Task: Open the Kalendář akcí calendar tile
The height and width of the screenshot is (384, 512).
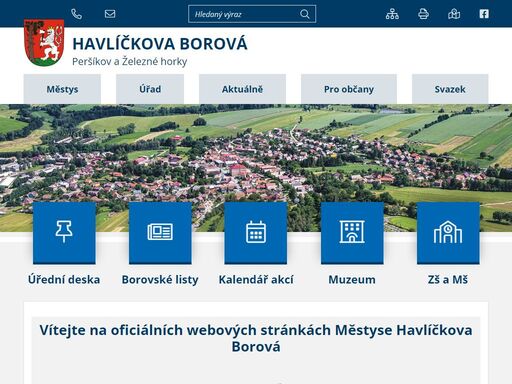Action: [x=256, y=233]
